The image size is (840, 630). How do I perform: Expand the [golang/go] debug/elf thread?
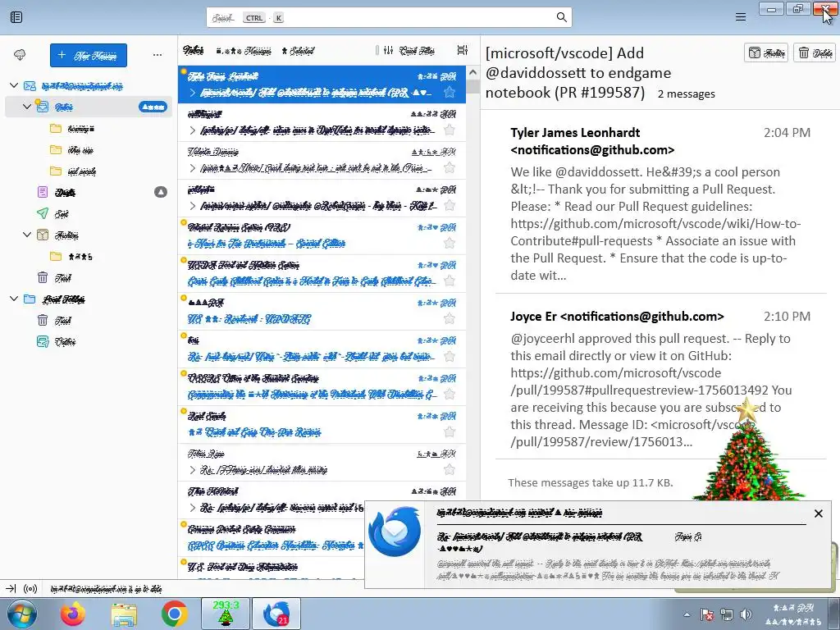(192, 130)
